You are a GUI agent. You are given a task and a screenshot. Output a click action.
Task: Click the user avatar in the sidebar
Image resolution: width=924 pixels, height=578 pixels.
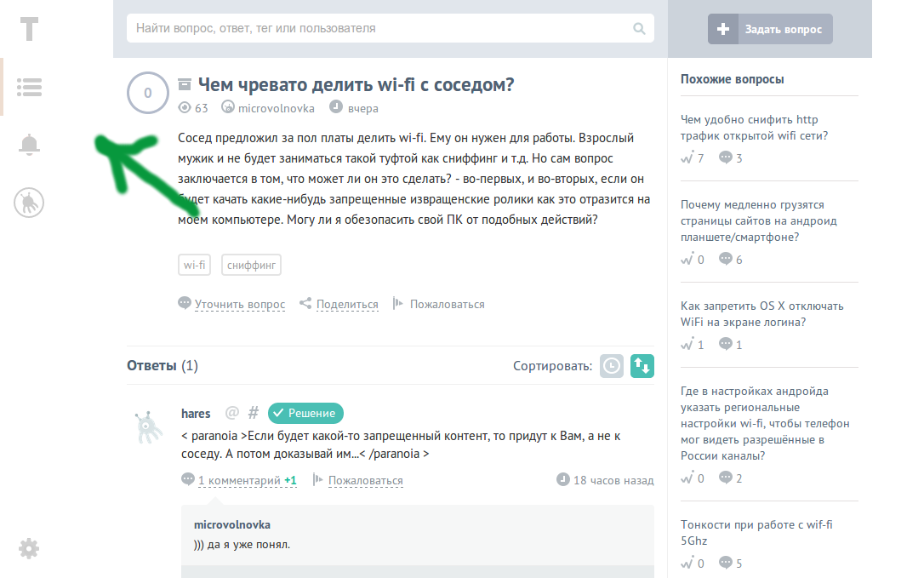tap(30, 203)
